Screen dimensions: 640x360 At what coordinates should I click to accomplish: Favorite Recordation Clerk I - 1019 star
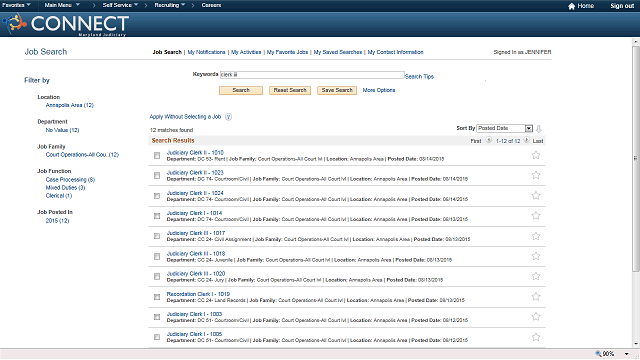coord(536,296)
